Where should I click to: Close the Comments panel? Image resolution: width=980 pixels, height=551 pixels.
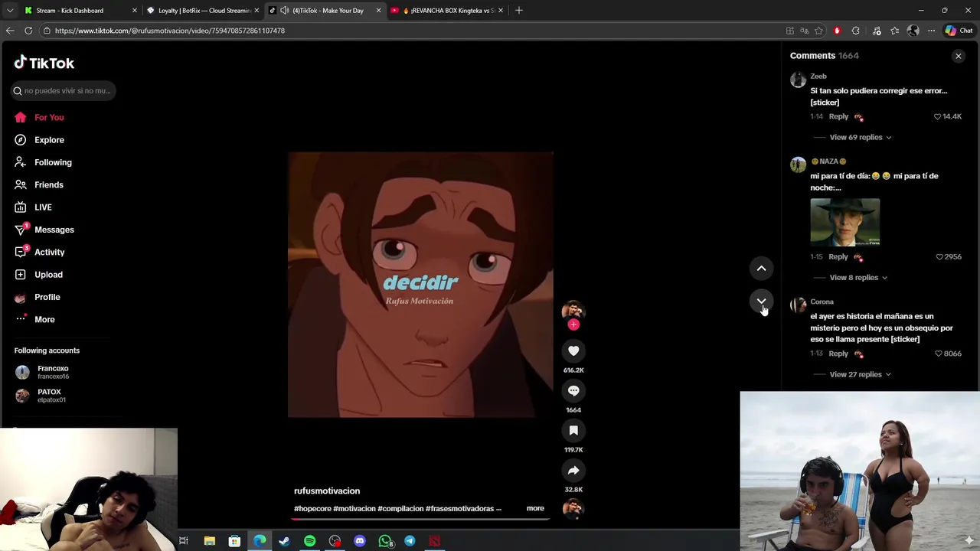958,56
